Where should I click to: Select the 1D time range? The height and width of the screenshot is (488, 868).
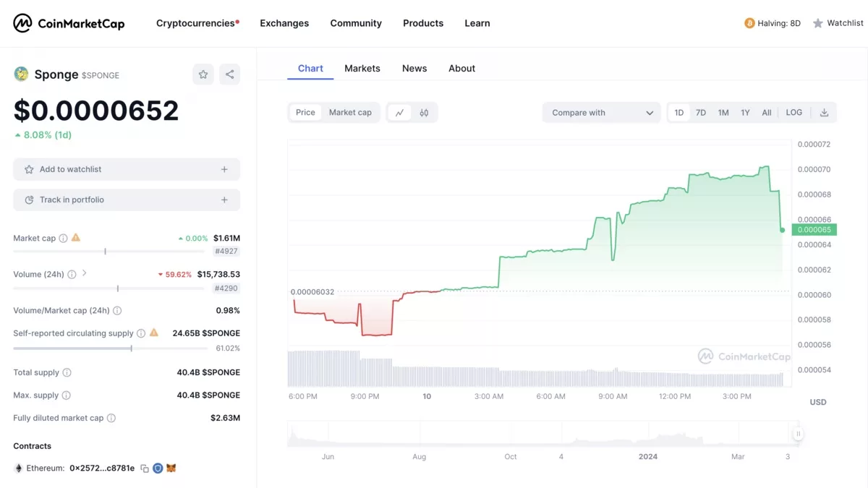pyautogui.click(x=678, y=112)
